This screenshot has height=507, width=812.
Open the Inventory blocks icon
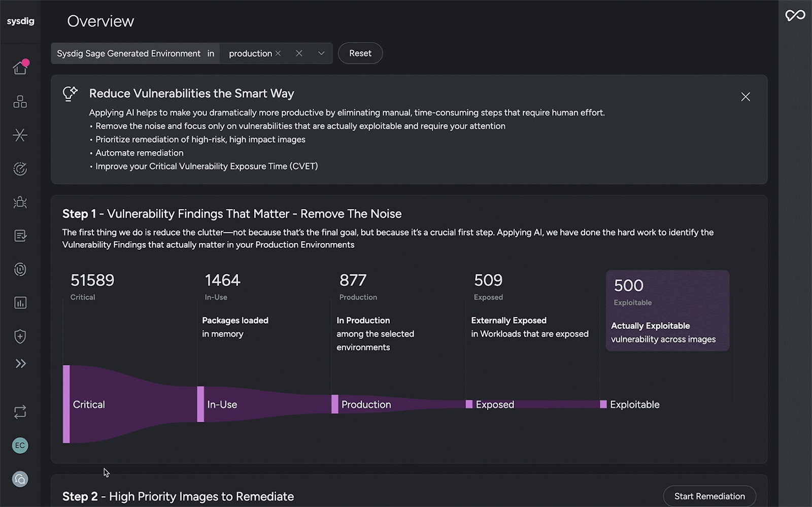pos(20,102)
